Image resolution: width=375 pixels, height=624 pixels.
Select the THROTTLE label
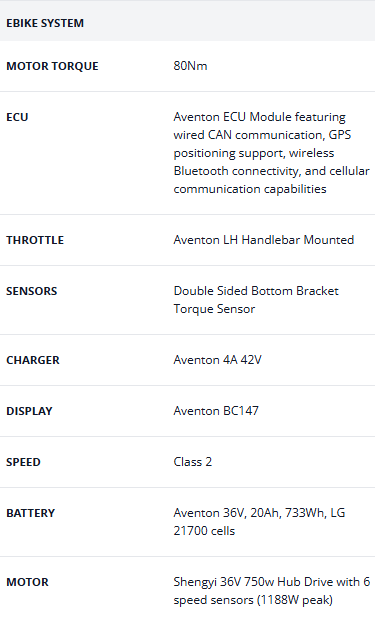(35, 240)
